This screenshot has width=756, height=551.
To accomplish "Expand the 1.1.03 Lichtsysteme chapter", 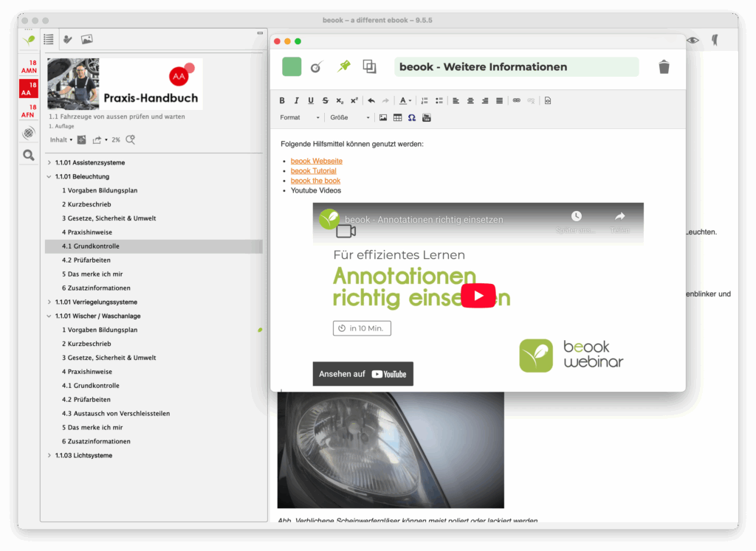I will (x=49, y=455).
